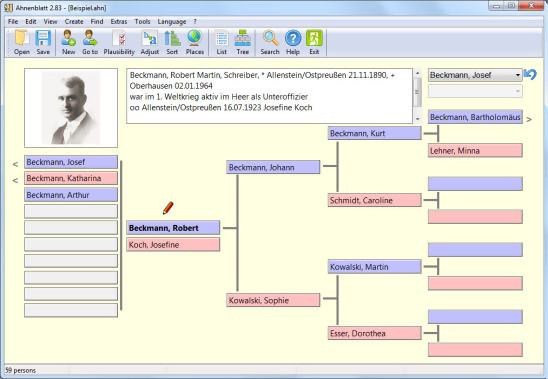Select grandmother Esser, Dorothea

click(x=374, y=333)
